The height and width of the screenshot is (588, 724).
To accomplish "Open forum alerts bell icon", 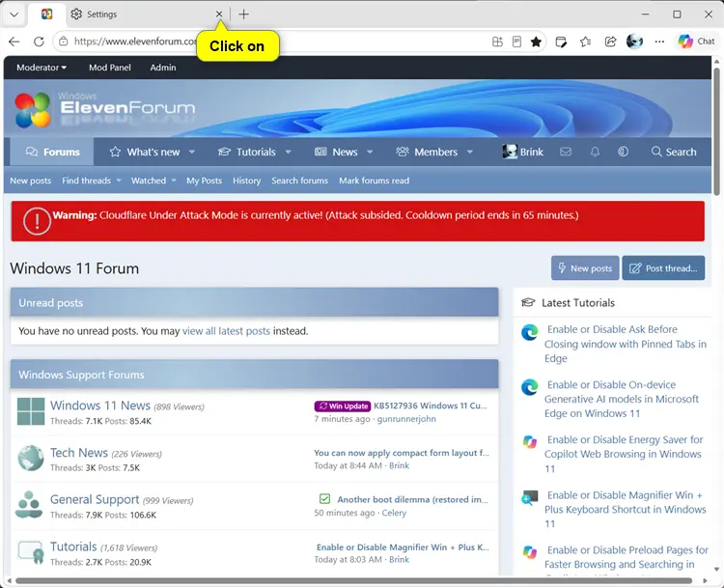I will (x=595, y=152).
